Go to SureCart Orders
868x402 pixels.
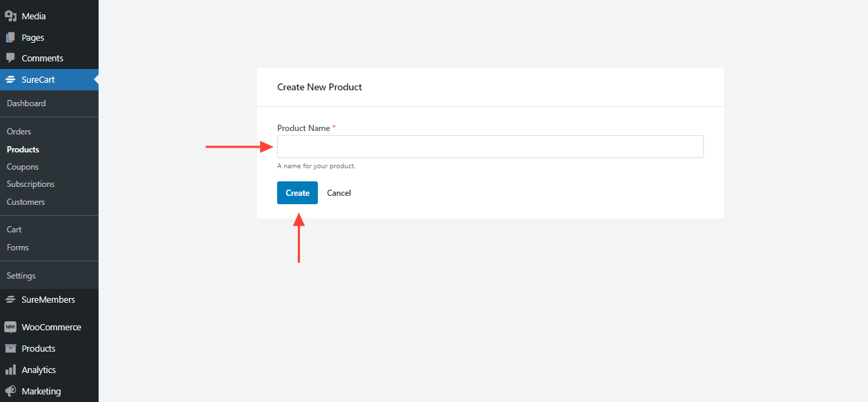coord(19,132)
